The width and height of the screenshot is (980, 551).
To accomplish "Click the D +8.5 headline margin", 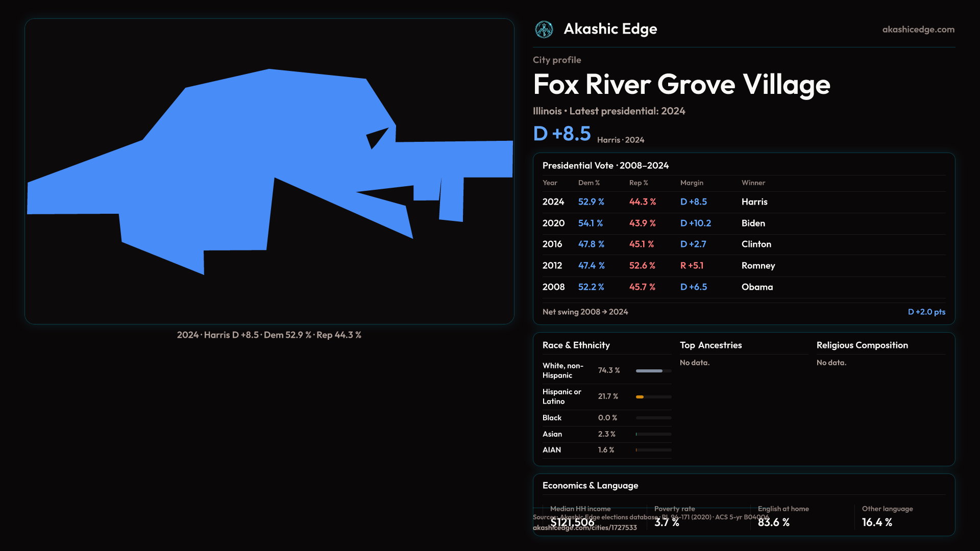I will [561, 134].
